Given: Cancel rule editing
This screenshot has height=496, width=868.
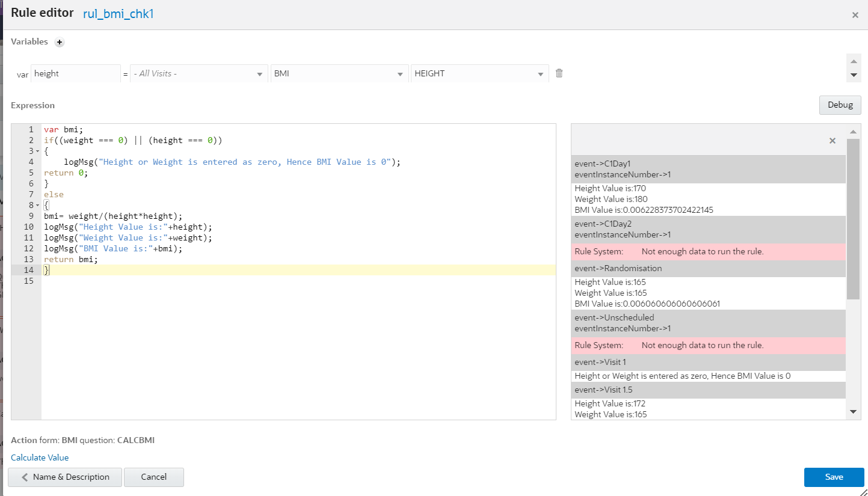Looking at the screenshot, I should tap(154, 477).
